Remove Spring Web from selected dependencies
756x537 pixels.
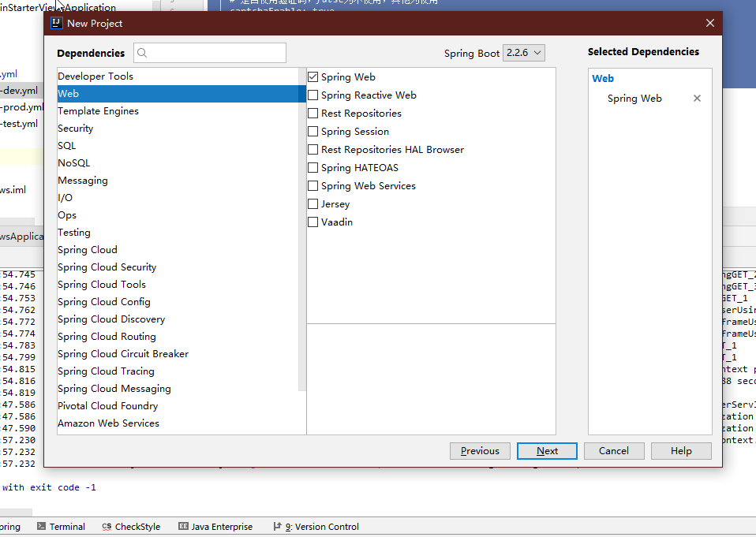pos(697,99)
